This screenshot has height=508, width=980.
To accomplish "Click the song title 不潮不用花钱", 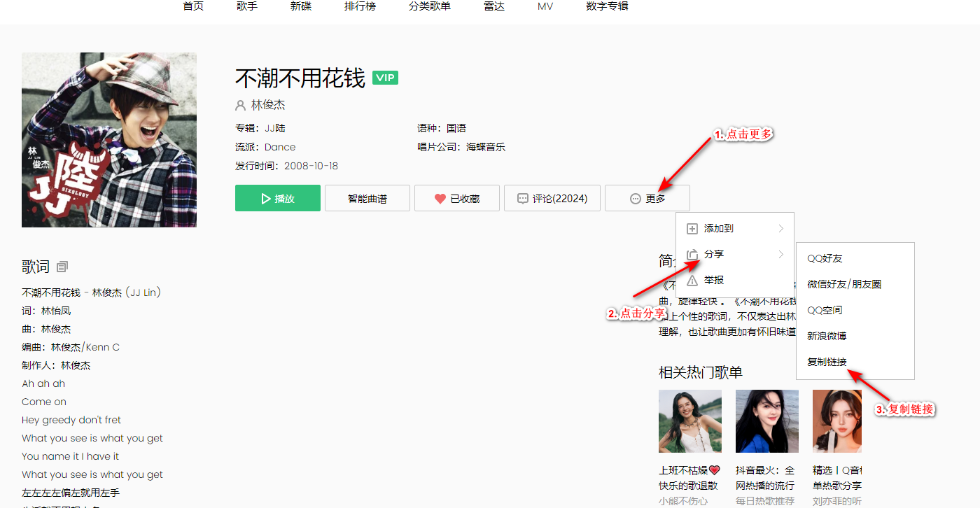I will [300, 78].
